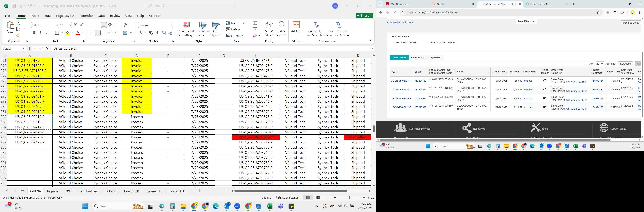Click Print Invoice icon for US-Q3-25-02401-P

545,81
